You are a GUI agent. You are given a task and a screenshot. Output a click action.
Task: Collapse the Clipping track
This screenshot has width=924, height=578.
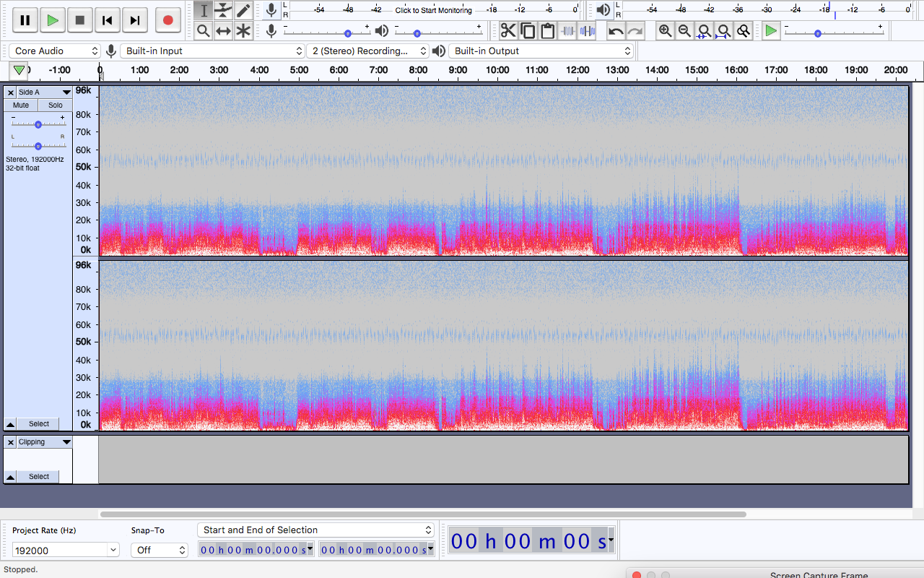(10, 477)
